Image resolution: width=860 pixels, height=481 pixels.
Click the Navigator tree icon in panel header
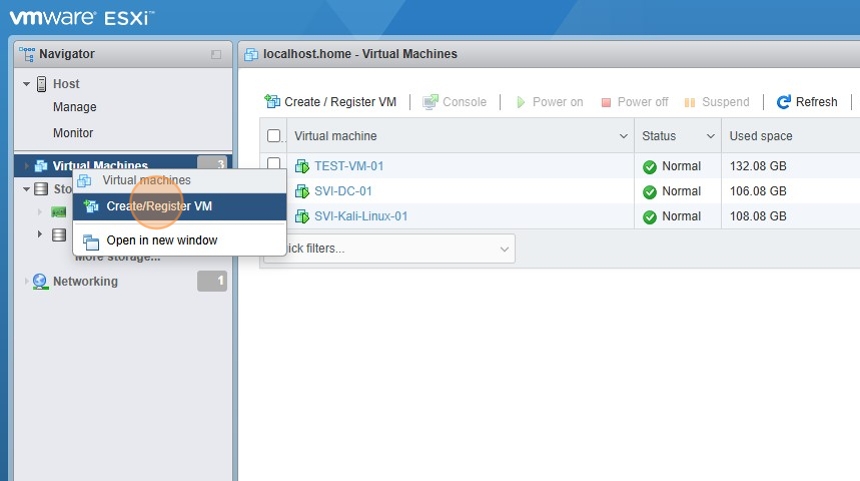coord(27,54)
